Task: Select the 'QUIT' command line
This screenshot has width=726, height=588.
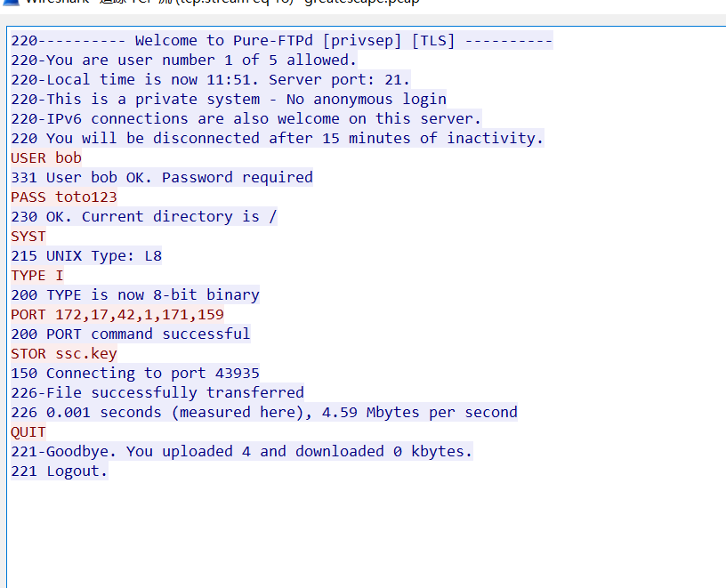Action: pos(28,431)
